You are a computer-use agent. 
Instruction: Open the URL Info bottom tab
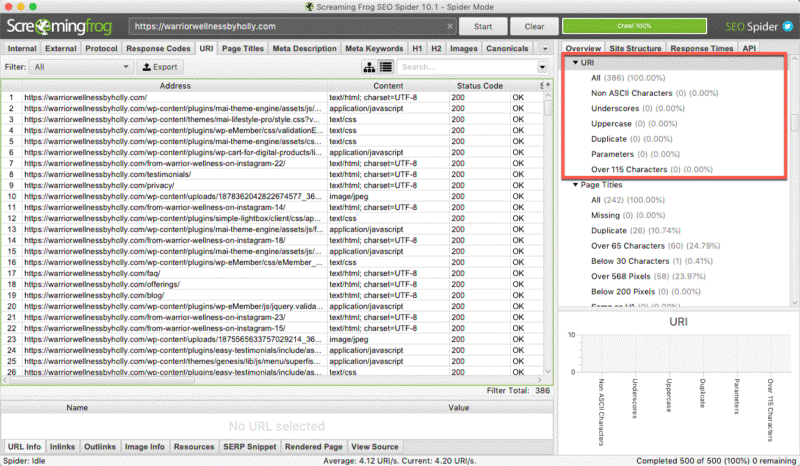(24, 447)
